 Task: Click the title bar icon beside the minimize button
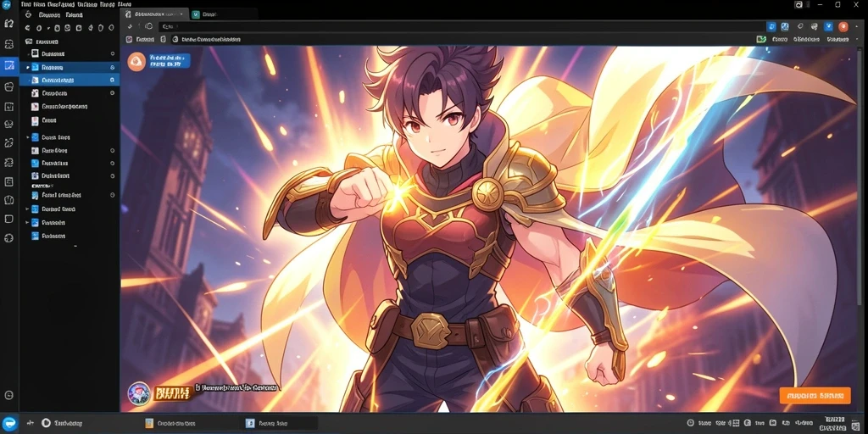(798, 4)
